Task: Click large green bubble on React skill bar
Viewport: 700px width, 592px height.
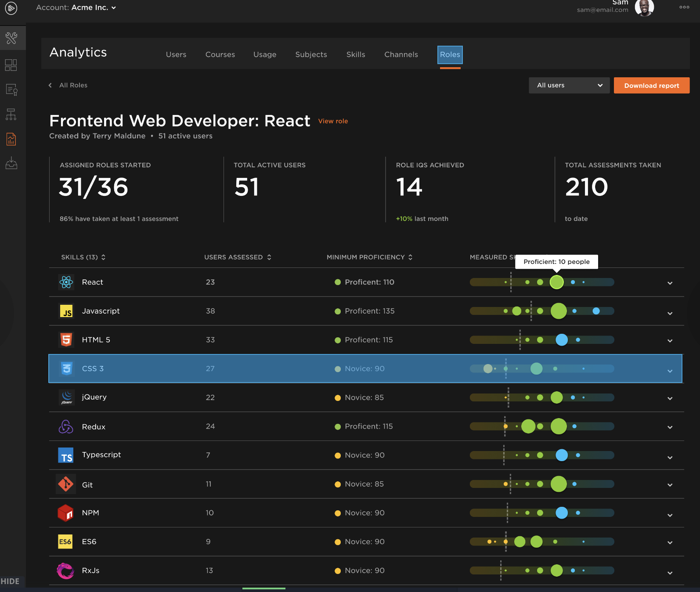Action: pyautogui.click(x=556, y=282)
